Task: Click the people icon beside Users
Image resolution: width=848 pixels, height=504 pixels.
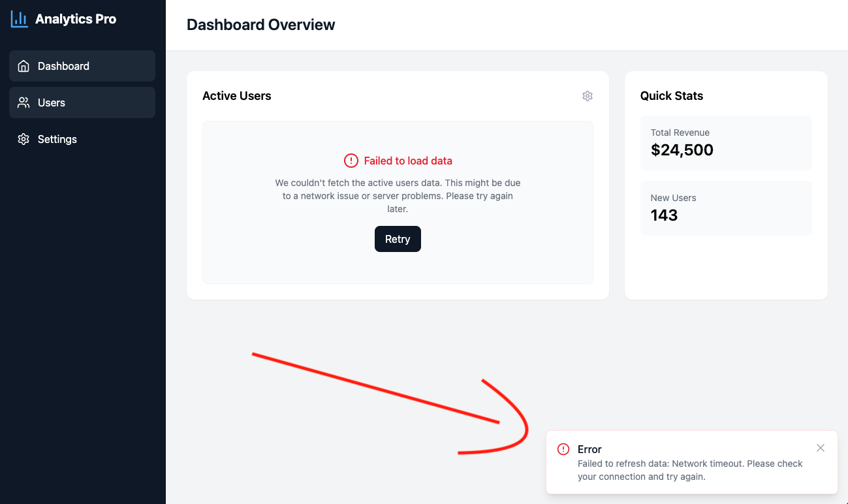Action: (24, 102)
